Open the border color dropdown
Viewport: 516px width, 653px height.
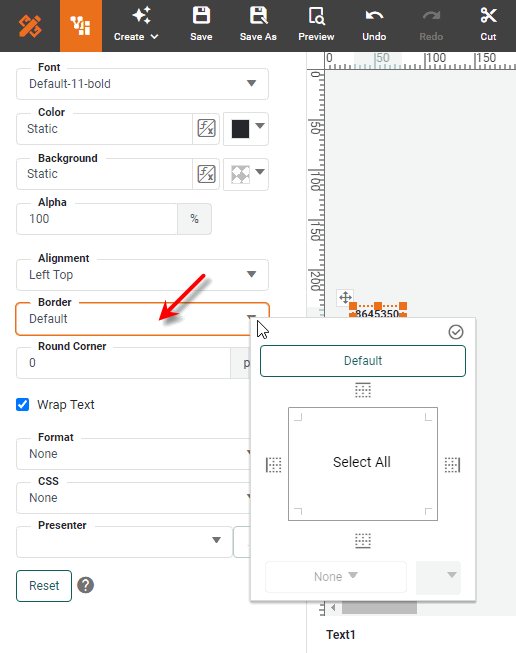click(439, 577)
